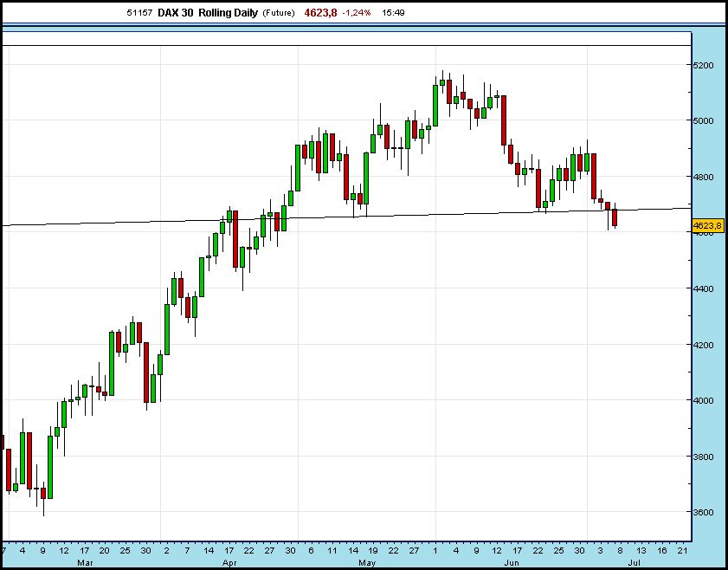The image size is (728, 570).
Task: Click the 4400 price axis label
Action: [x=705, y=289]
